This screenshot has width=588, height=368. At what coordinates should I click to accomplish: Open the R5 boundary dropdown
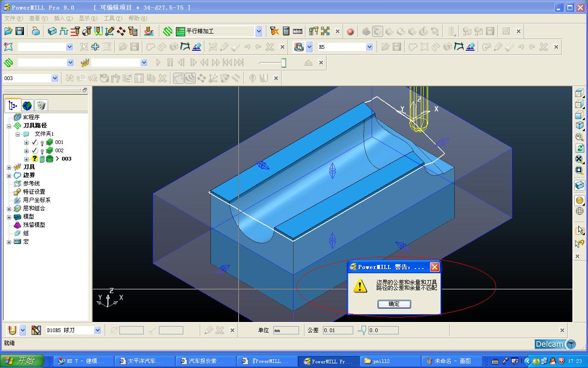coord(369,47)
